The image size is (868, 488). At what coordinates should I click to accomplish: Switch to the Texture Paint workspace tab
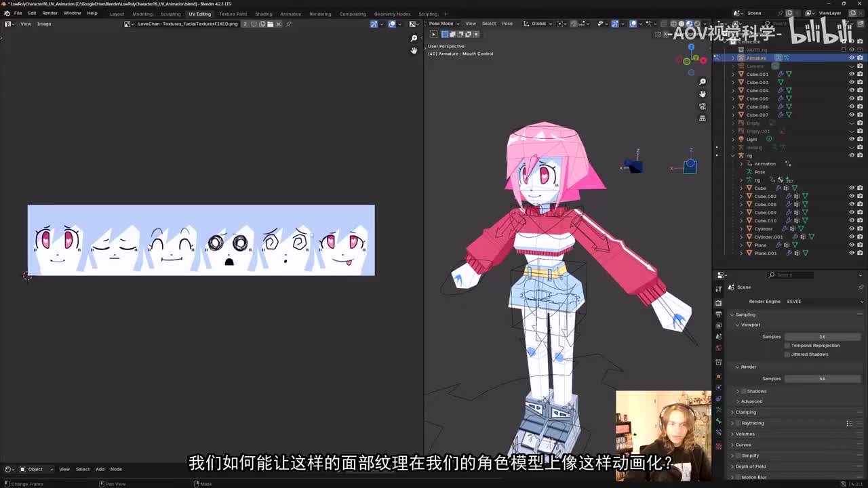[233, 14]
